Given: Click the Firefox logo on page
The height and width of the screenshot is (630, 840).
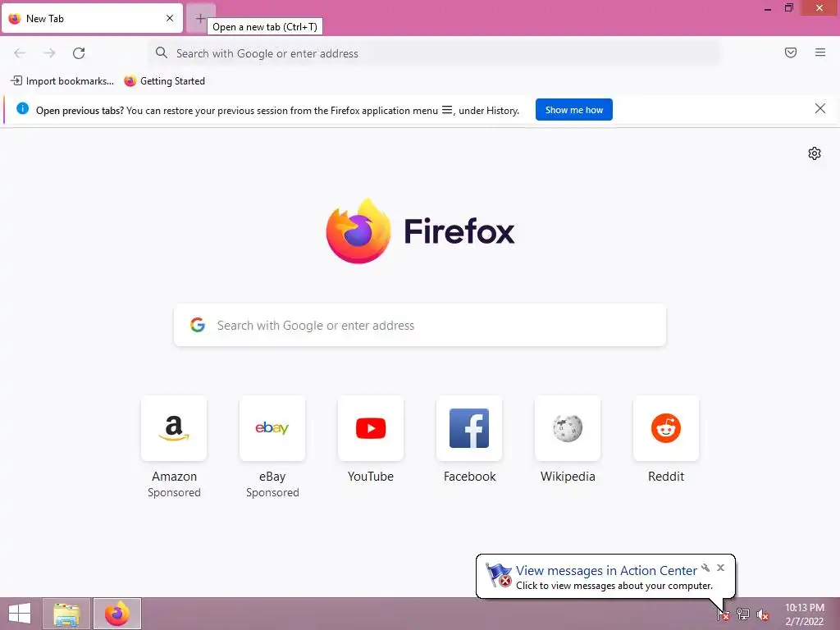Looking at the screenshot, I should coord(358,231).
